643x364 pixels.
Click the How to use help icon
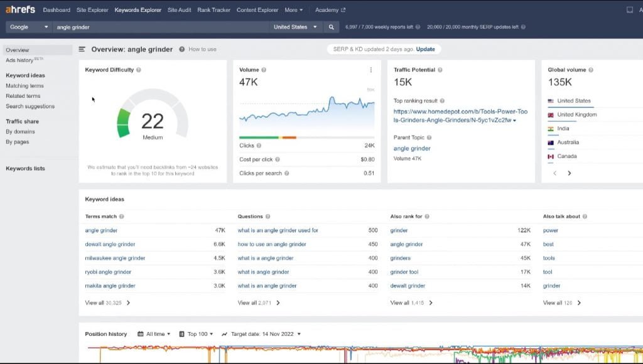point(181,49)
